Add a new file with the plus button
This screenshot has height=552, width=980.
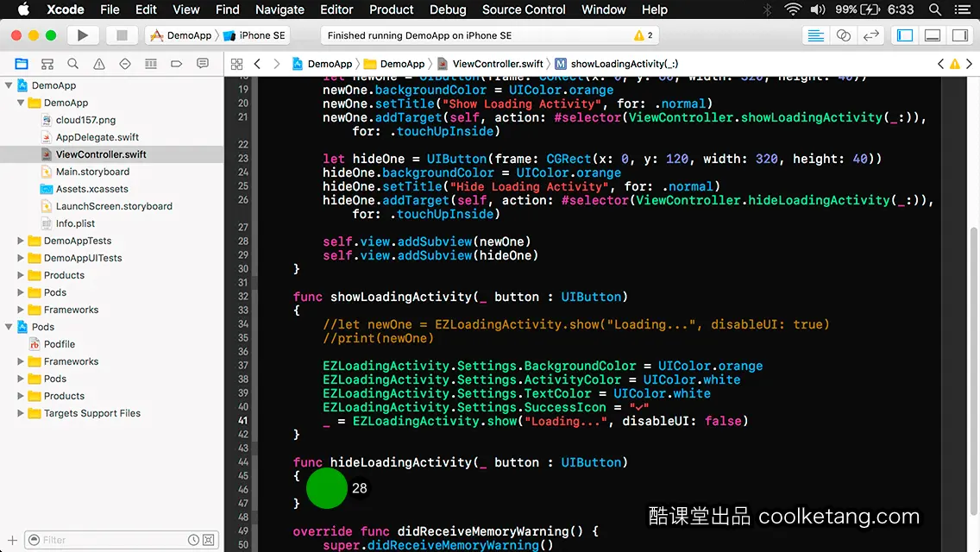12,540
